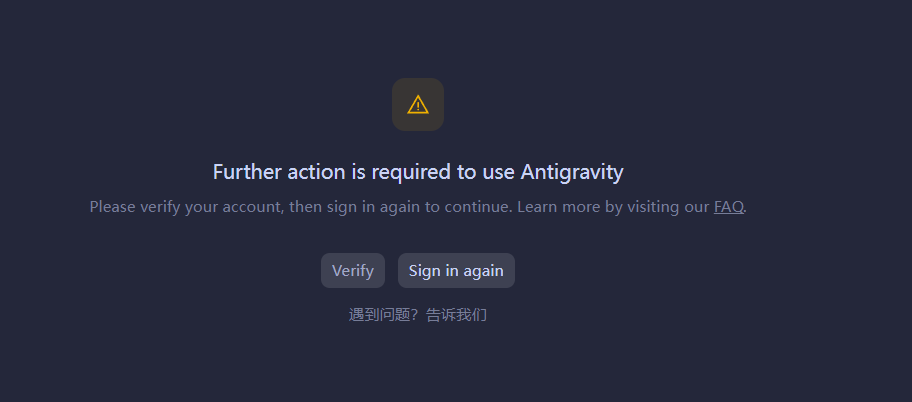The height and width of the screenshot is (402, 912).
Task: Click the alert icon above the heading
Action: coord(418,105)
